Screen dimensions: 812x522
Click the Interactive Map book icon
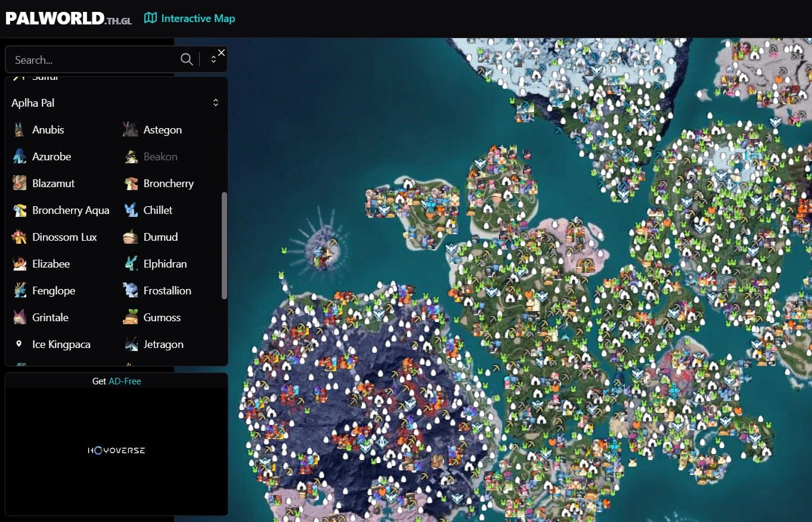pyautogui.click(x=150, y=18)
